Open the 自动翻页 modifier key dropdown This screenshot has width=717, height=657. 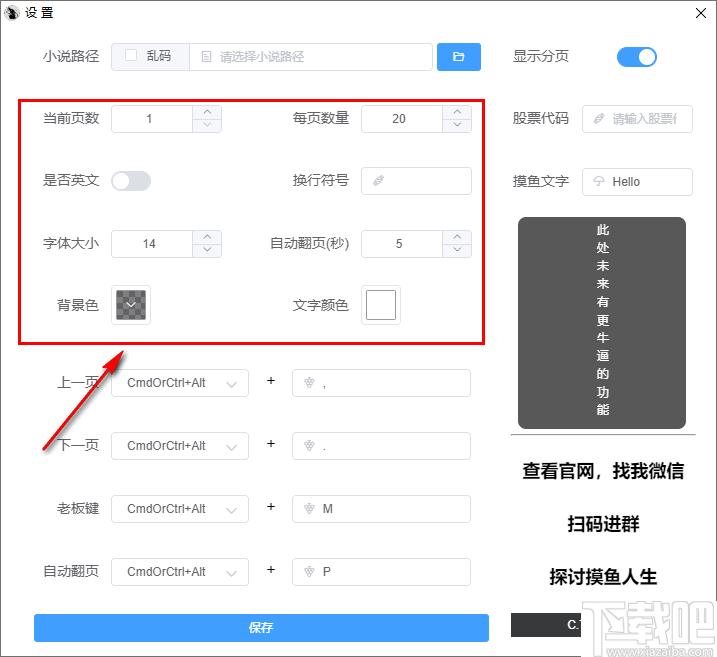(180, 572)
